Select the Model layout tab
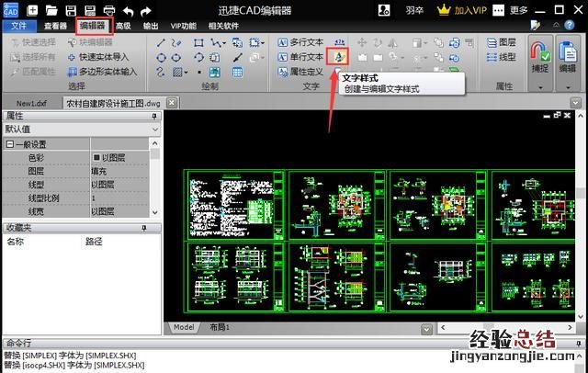The height and width of the screenshot is (373, 588). (184, 327)
